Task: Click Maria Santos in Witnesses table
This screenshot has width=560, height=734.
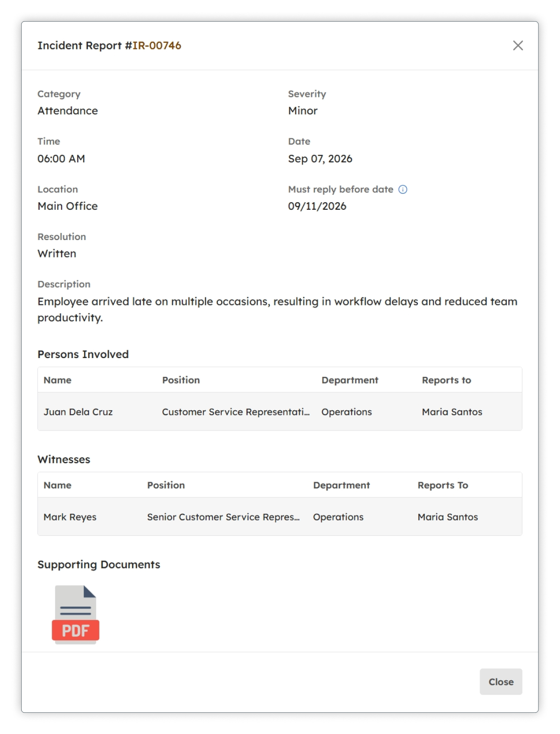Action: 448,517
